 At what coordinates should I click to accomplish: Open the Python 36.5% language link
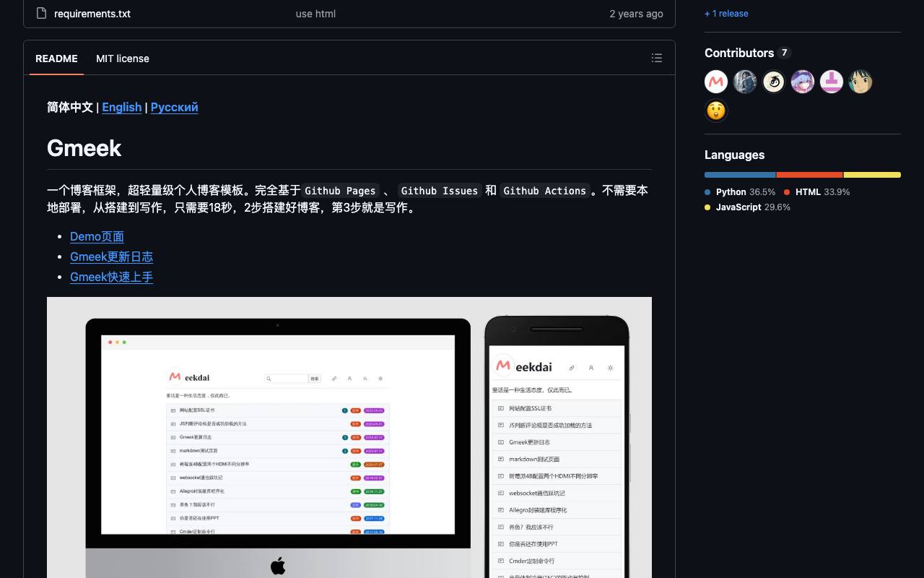740,192
